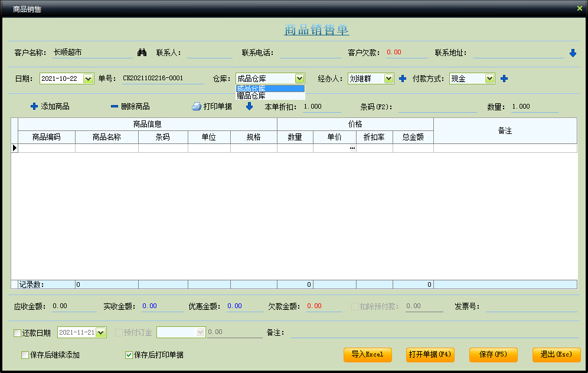Toggle the 扣除预付款 checkbox
588x373 pixels.
coord(355,307)
